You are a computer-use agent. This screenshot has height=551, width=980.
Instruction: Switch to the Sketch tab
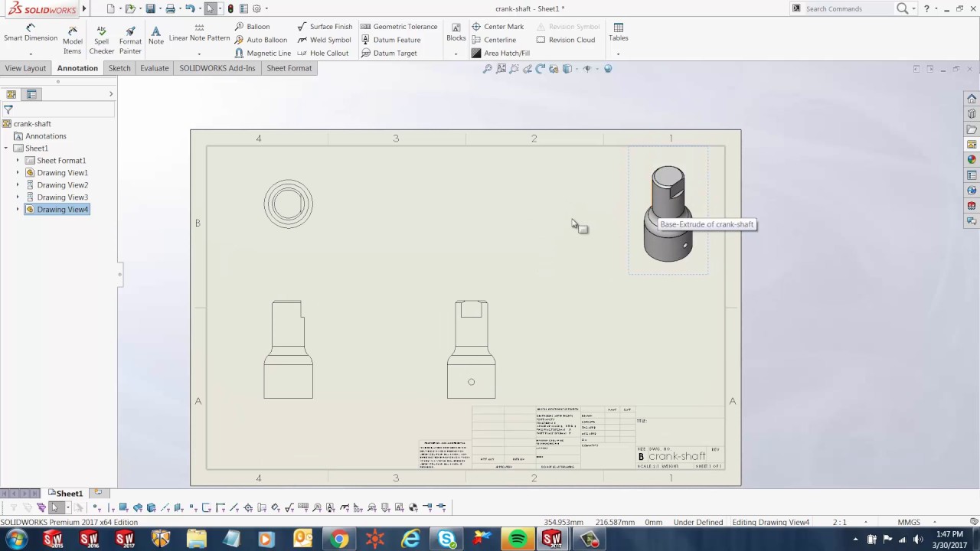[119, 68]
